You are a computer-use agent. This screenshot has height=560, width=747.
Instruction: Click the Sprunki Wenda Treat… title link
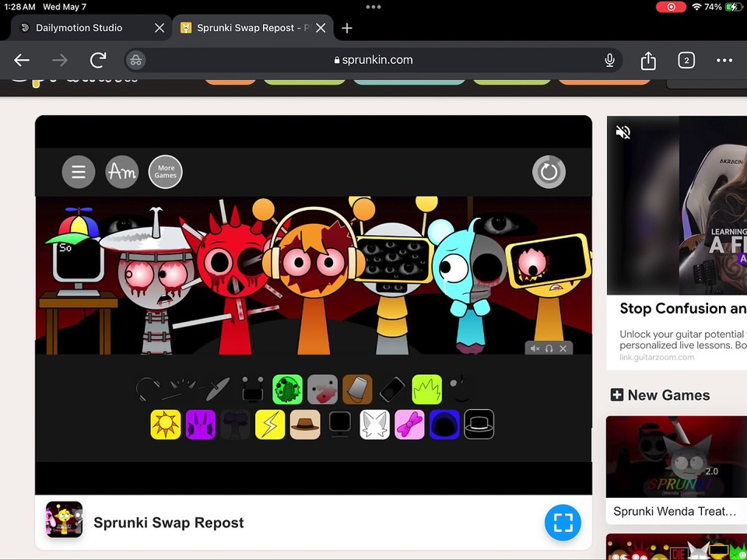675,512
